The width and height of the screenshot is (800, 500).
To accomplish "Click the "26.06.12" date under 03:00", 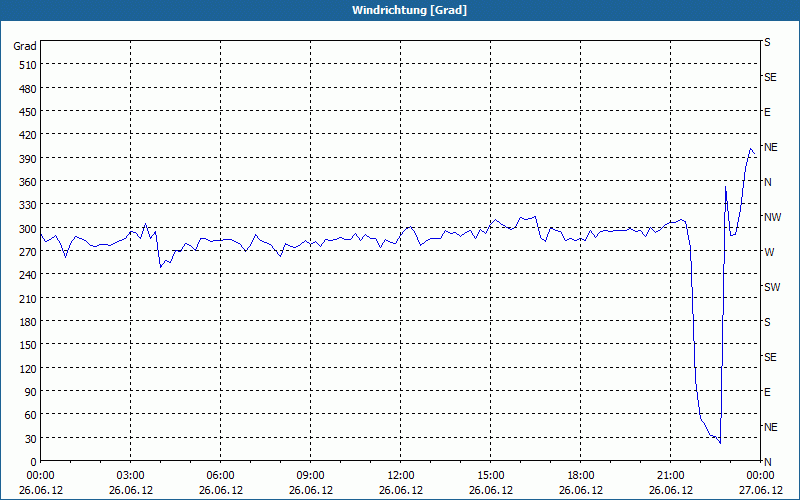I will point(131,490).
